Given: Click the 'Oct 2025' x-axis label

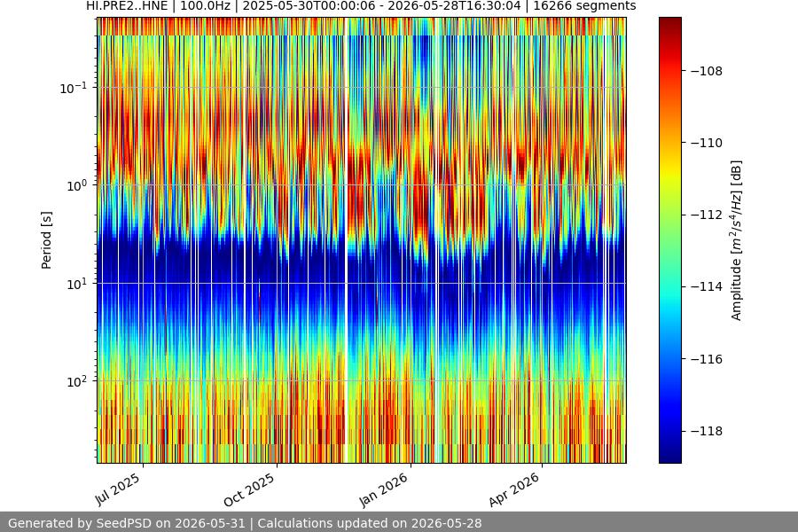Looking at the screenshot, I should coord(249,489).
